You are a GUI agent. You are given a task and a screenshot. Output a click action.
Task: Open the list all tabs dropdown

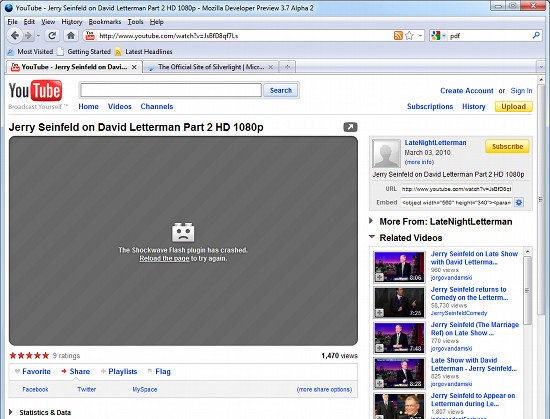[541, 67]
